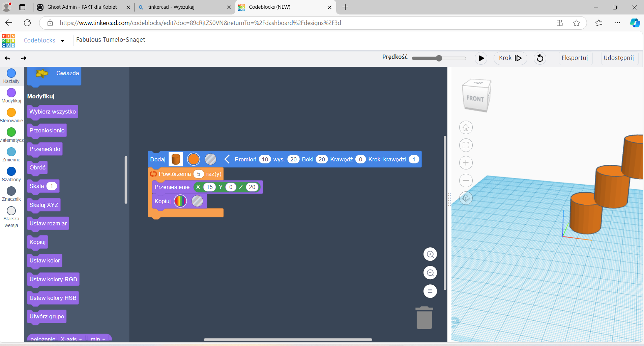644x346 pixels.
Task: Open the Kształty category
Action: pos(11,76)
